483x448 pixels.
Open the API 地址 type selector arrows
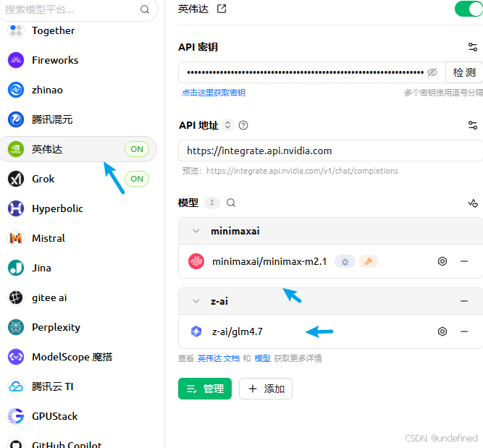[x=227, y=125]
